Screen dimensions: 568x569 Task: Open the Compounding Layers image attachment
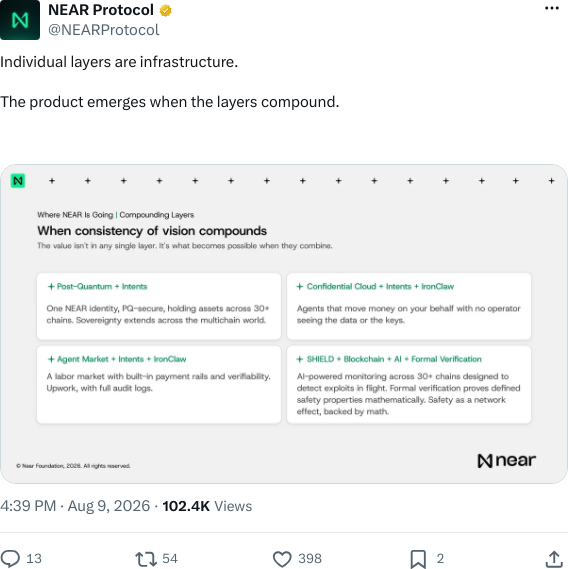click(284, 324)
